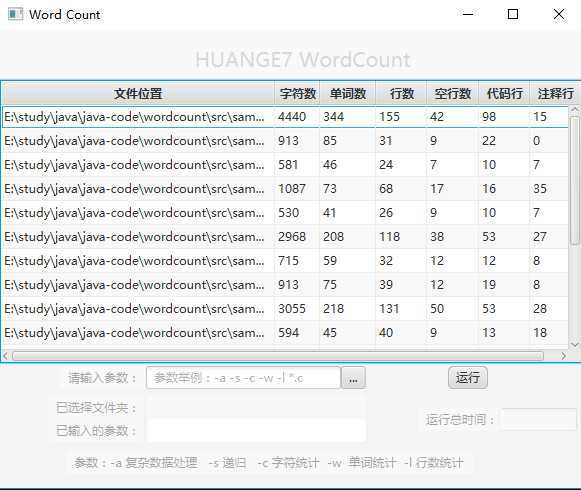
Task: Focus the parameter input field
Action: pos(243,378)
